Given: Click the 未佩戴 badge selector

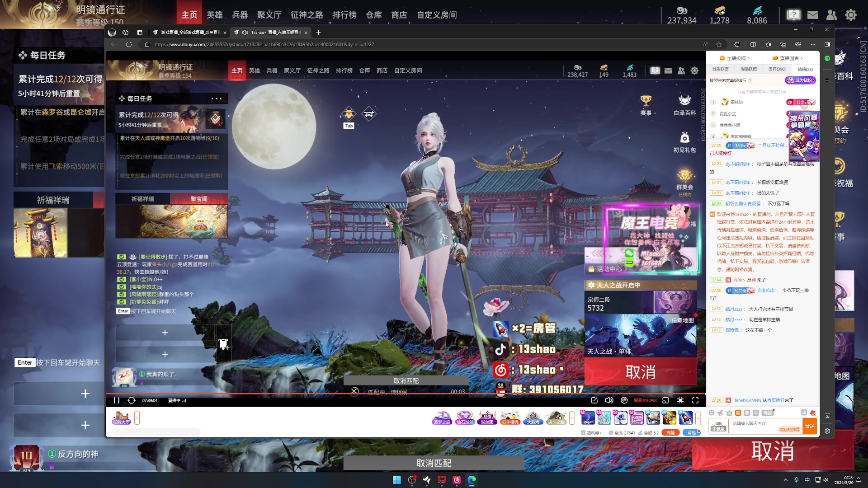Looking at the screenshot, I should tap(718, 426).
